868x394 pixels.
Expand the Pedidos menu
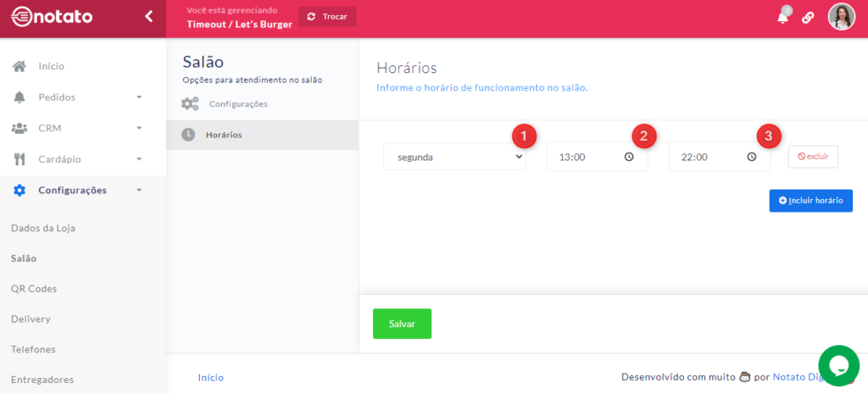coord(76,97)
